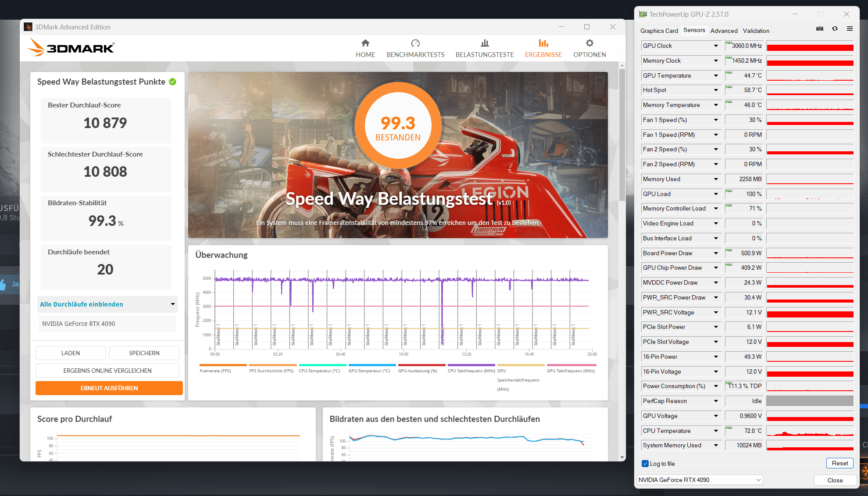Click the thumbs-up Ja icon in the background window

(3, 284)
